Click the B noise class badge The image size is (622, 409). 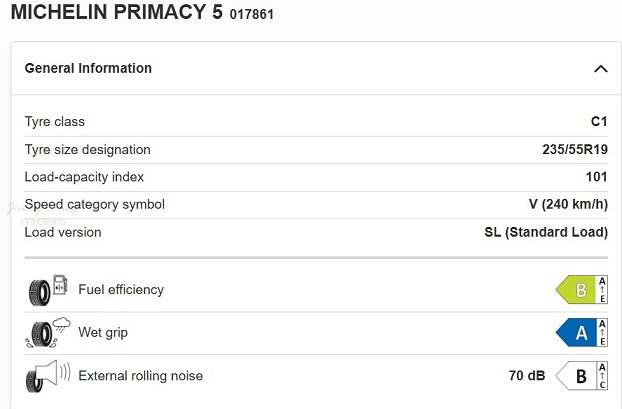tap(575, 377)
